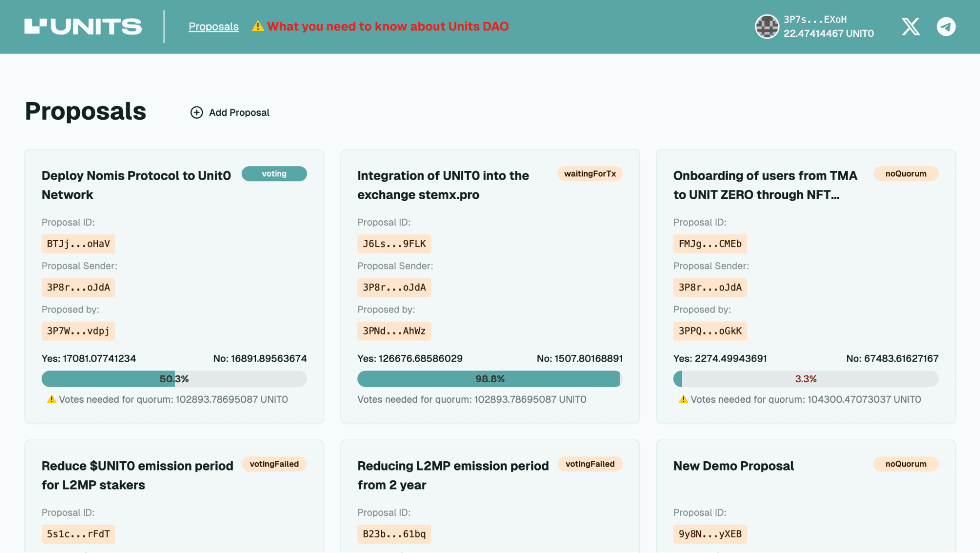The width and height of the screenshot is (980, 553).
Task: Click the wallet avatar identicon
Action: tap(767, 26)
